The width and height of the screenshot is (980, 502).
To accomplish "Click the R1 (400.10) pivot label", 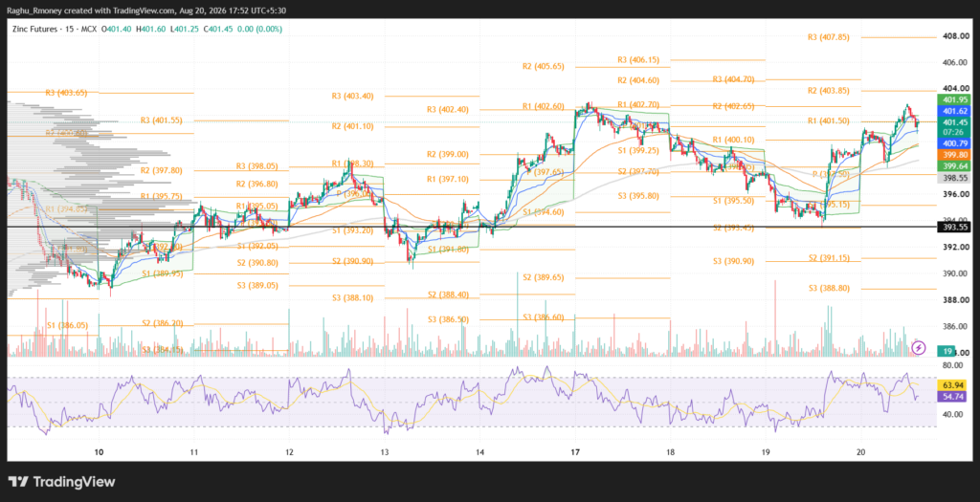I will click(x=734, y=140).
